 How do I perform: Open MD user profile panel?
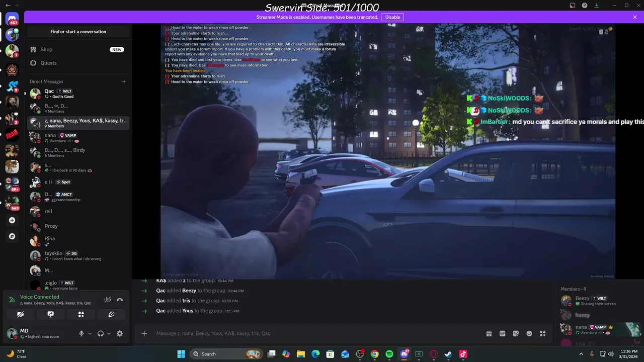click(x=40, y=333)
